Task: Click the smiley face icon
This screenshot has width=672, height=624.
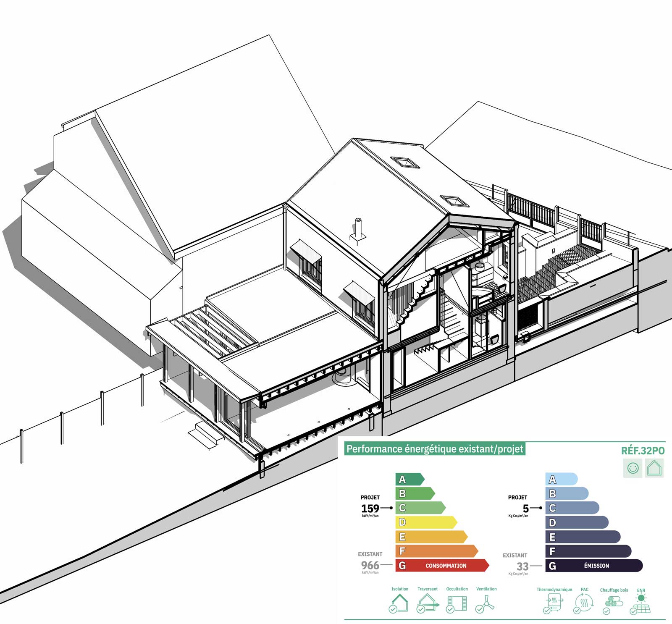Action: click(633, 468)
